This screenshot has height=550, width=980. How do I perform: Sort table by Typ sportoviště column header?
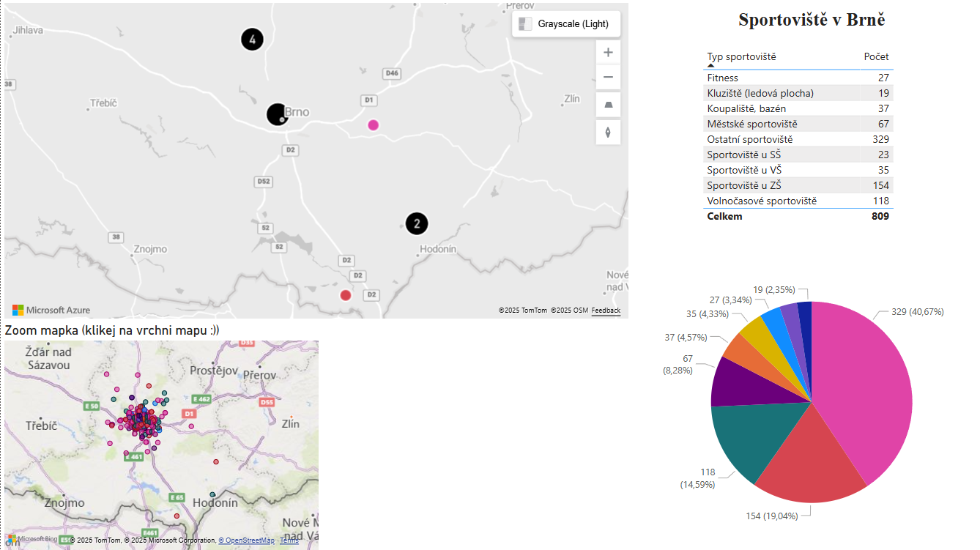[741, 57]
